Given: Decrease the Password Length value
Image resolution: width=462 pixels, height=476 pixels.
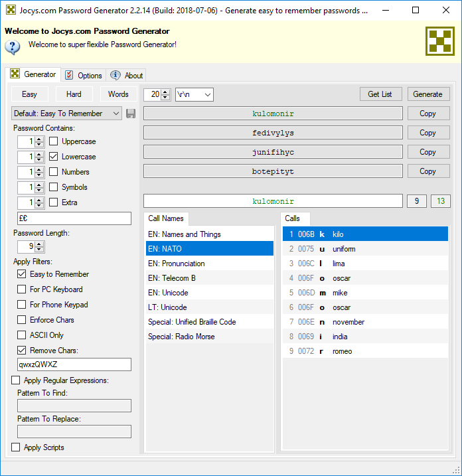Looking at the screenshot, I should [x=39, y=250].
